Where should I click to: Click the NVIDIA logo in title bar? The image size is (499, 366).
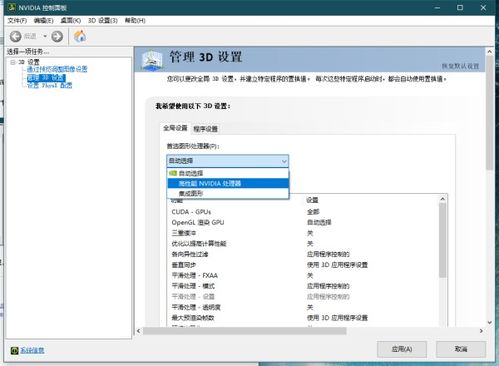coord(12,7)
